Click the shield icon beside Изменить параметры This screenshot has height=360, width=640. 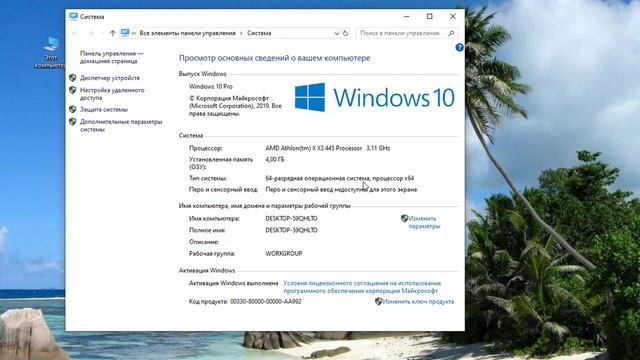[404, 218]
